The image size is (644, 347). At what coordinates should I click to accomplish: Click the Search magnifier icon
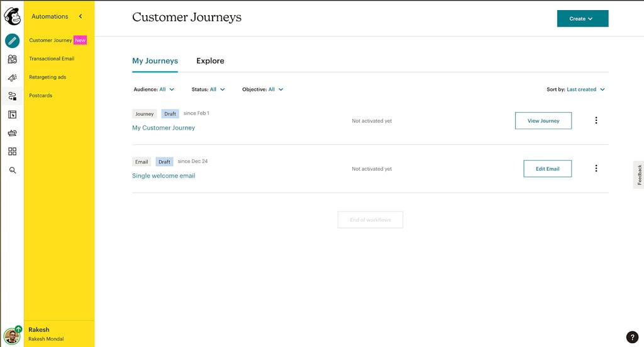point(13,170)
